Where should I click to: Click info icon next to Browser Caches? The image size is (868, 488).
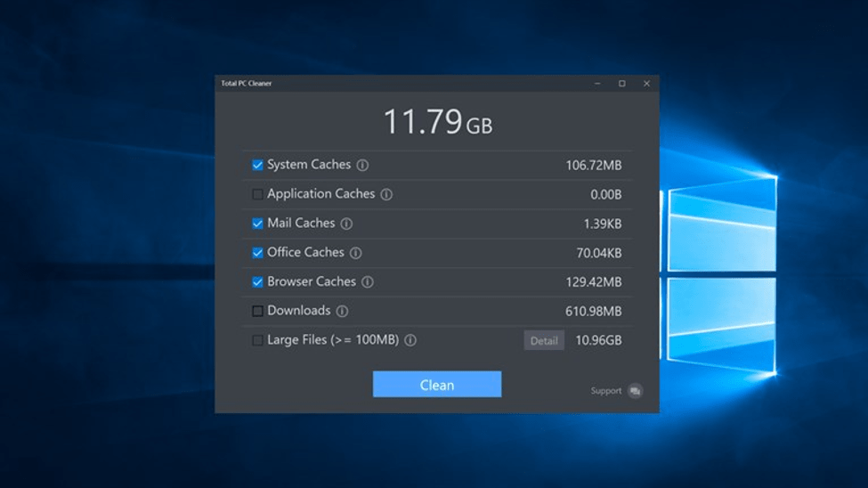367,282
